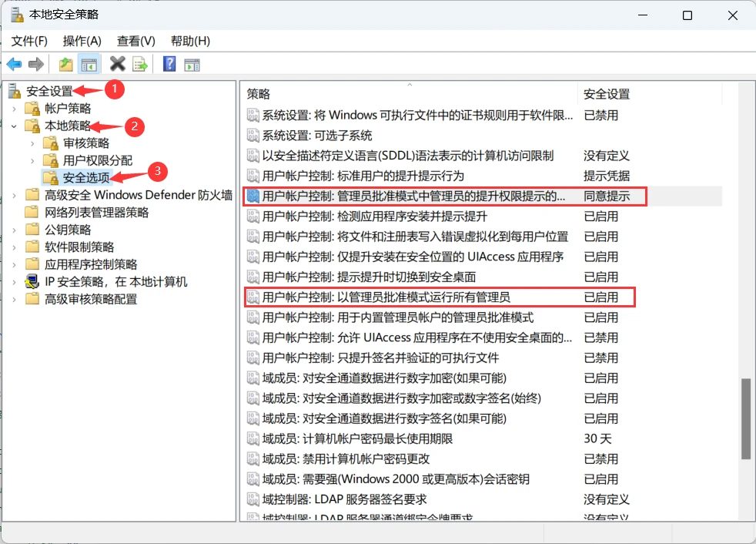The image size is (756, 544).
Task: Click the black X delete icon
Action: [x=118, y=64]
